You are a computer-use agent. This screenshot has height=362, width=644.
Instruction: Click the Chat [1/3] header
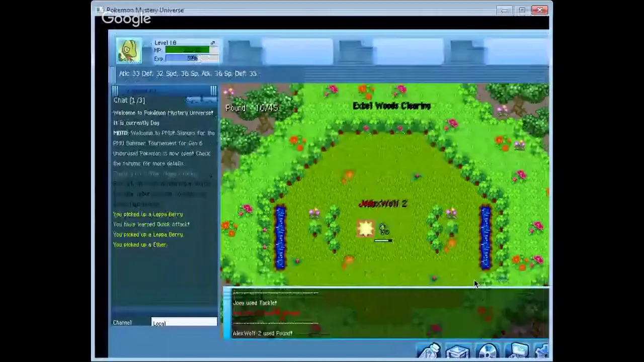click(x=129, y=101)
